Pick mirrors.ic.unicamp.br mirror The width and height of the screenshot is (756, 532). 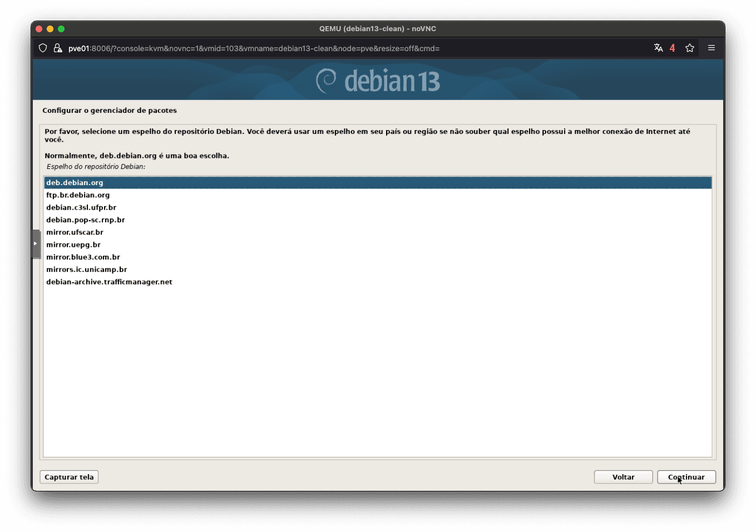pos(378,270)
